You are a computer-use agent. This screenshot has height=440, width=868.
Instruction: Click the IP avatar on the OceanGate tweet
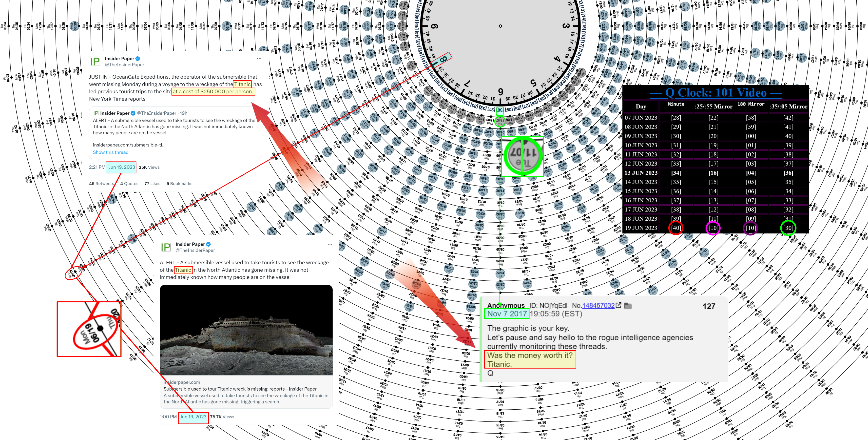pos(95,62)
